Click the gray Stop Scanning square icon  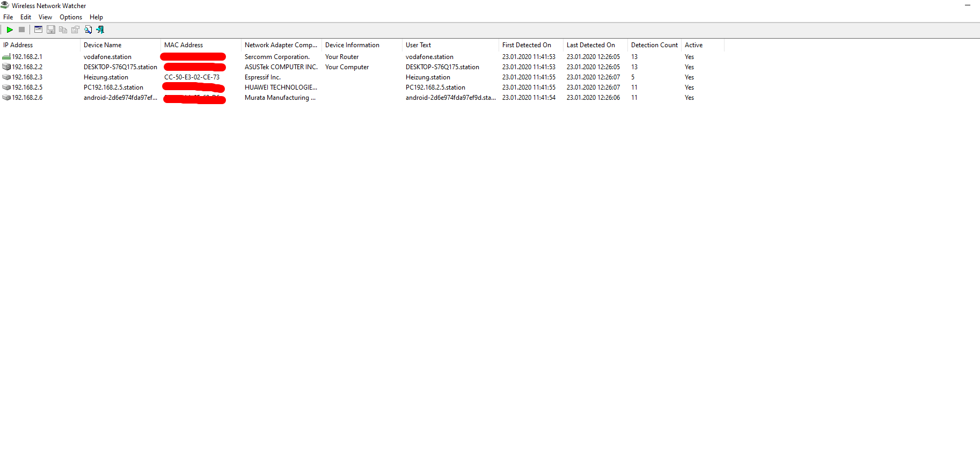pos(22,30)
